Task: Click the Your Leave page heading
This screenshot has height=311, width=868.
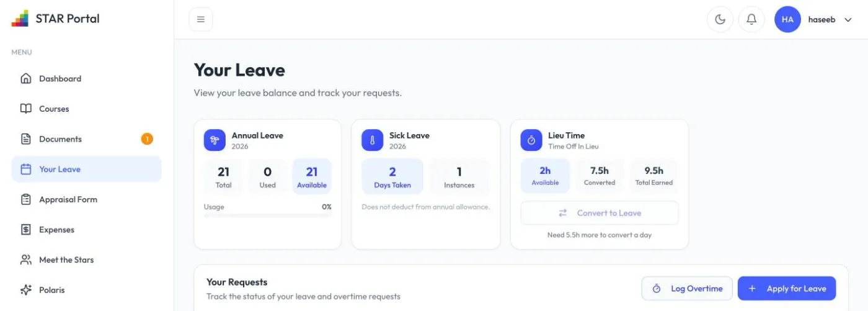Action: [239, 70]
